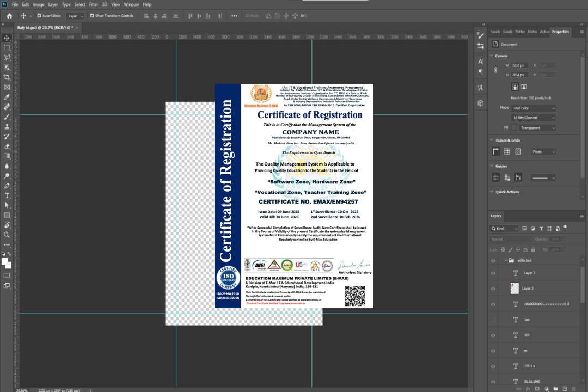Click the canvas Fill color swatch

[514, 127]
